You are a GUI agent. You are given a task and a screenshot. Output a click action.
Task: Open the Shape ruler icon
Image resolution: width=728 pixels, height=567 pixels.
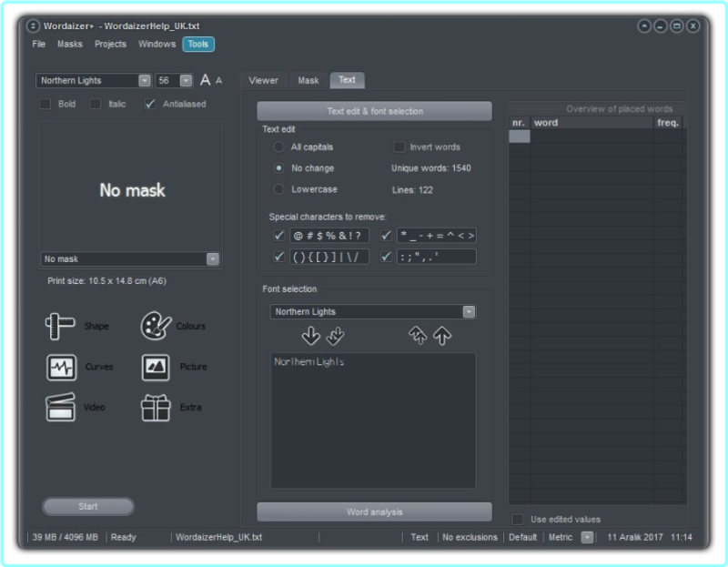[x=60, y=326]
